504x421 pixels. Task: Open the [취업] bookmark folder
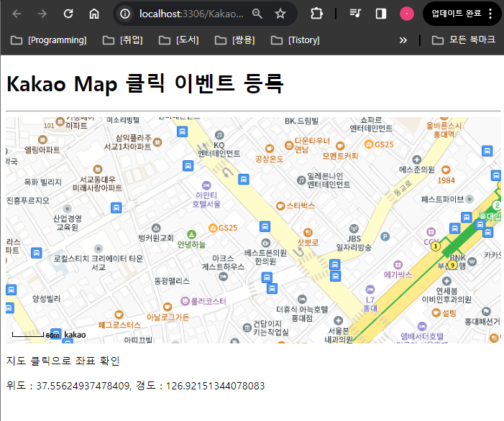pos(122,40)
